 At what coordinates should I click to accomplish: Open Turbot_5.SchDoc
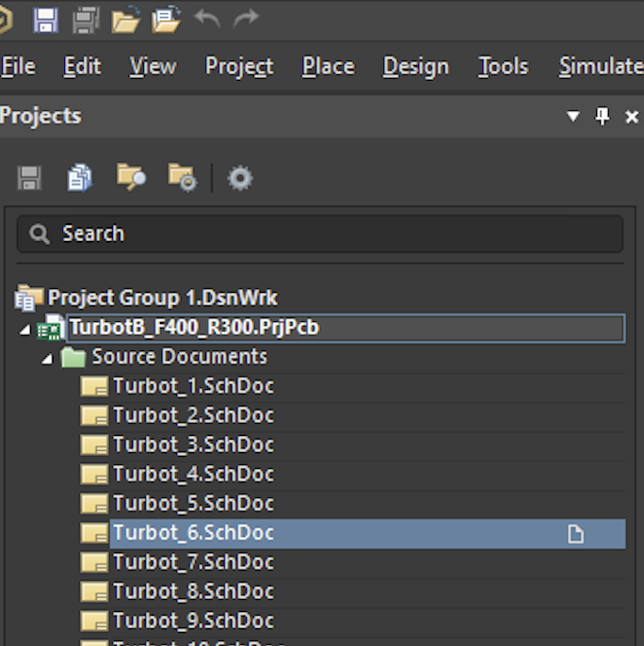(194, 504)
